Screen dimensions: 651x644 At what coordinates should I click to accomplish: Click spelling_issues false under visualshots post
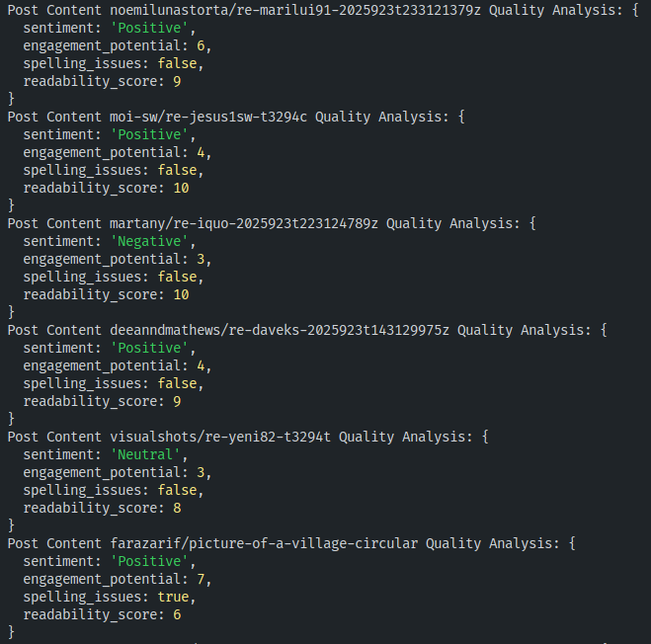click(x=181, y=490)
